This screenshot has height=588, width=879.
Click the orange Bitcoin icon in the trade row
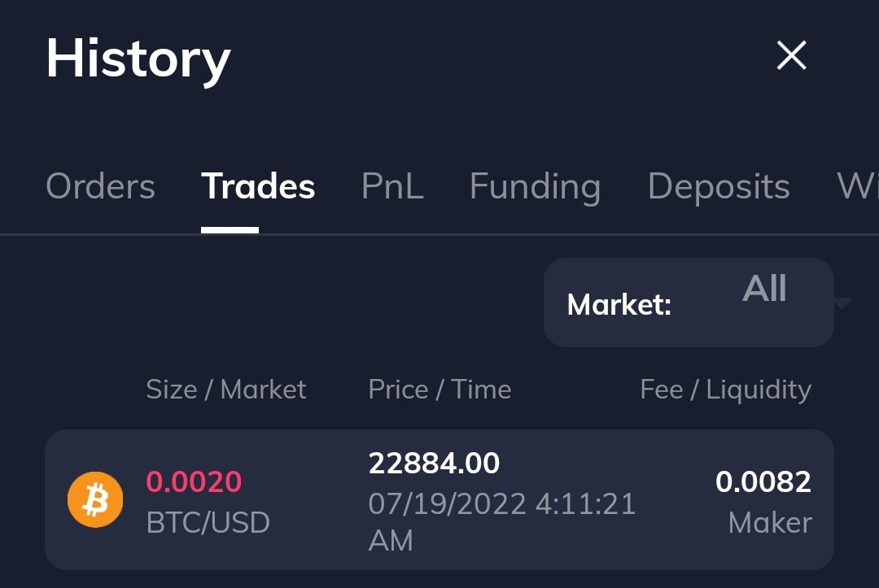coord(95,499)
